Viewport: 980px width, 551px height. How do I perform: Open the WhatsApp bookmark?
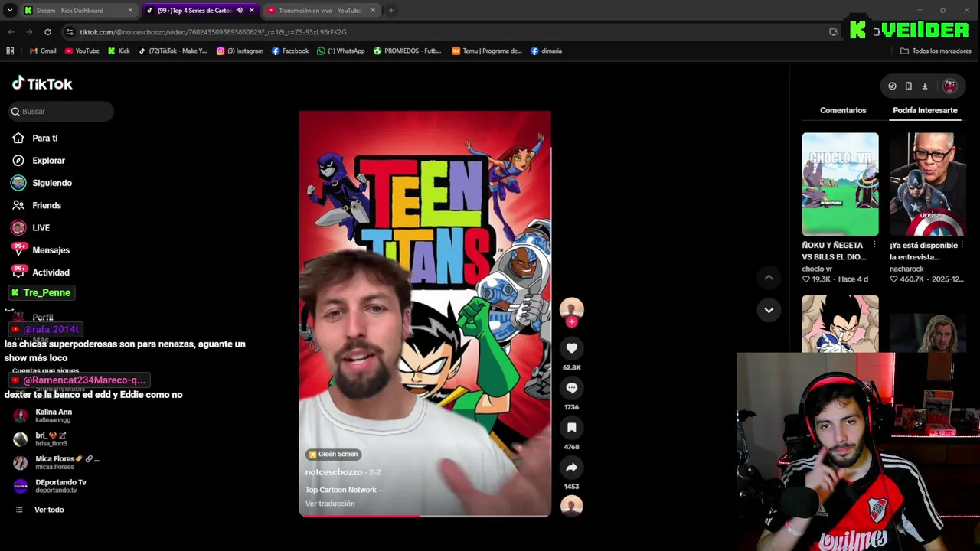[341, 51]
